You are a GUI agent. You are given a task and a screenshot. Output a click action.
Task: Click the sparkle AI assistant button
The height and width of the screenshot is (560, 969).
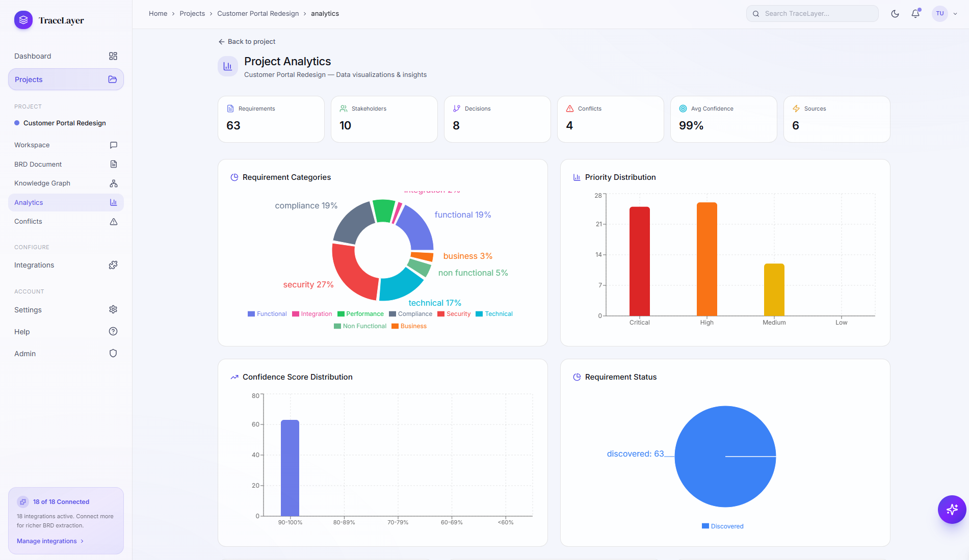[952, 509]
